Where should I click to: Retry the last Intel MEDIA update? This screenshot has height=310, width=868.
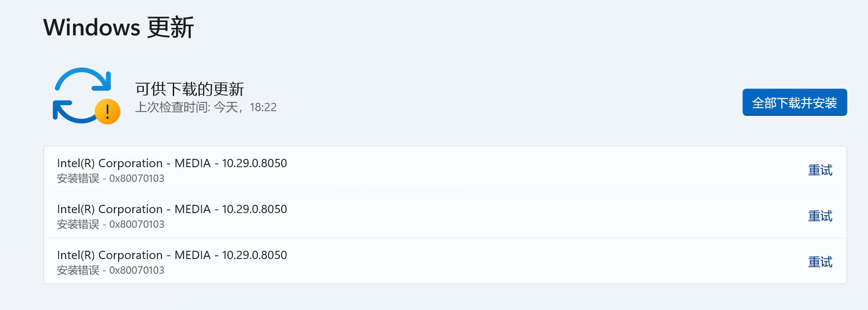(820, 262)
